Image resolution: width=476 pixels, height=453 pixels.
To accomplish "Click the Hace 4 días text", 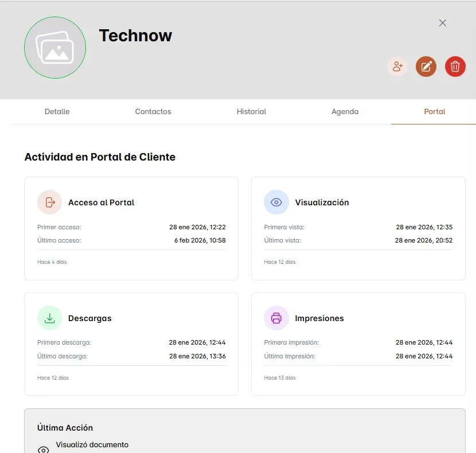I will point(52,262).
